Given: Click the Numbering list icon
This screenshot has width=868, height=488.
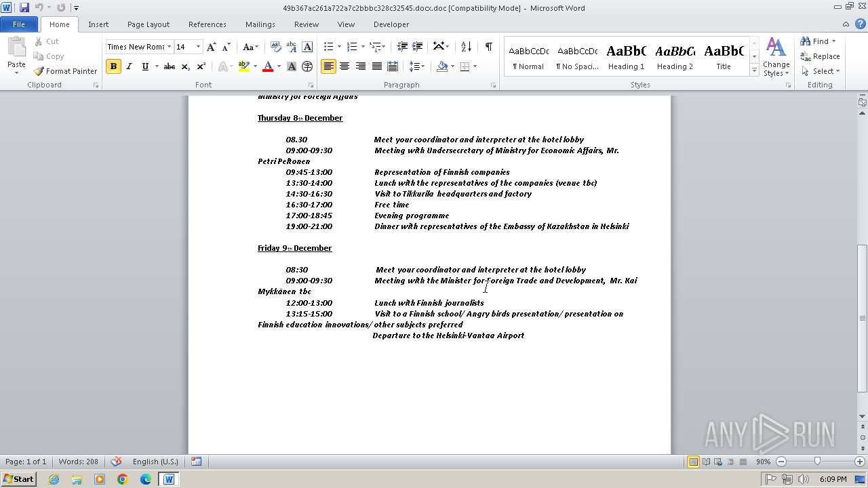Looking at the screenshot, I should (352, 47).
